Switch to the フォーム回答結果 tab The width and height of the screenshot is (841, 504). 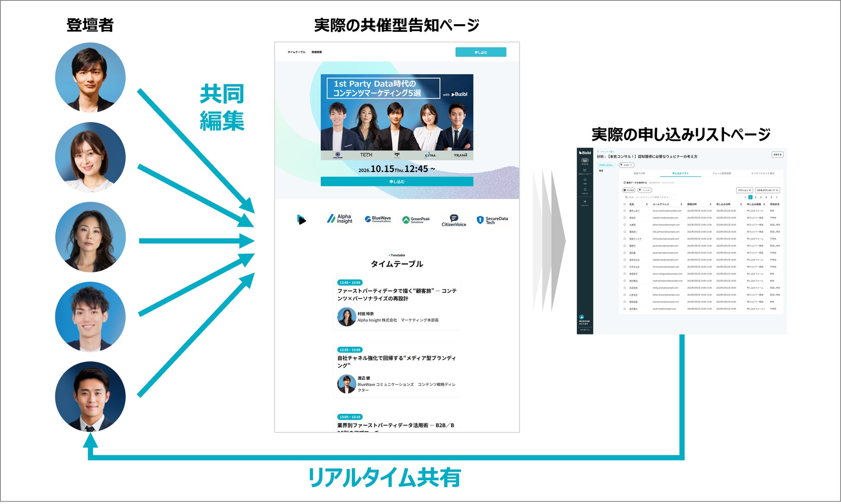pyautogui.click(x=722, y=173)
